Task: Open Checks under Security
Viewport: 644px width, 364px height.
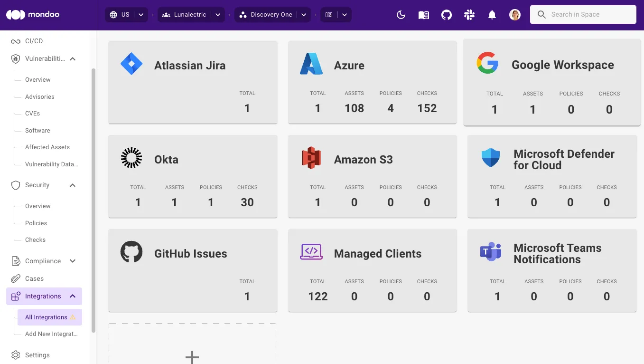Action: click(x=36, y=240)
